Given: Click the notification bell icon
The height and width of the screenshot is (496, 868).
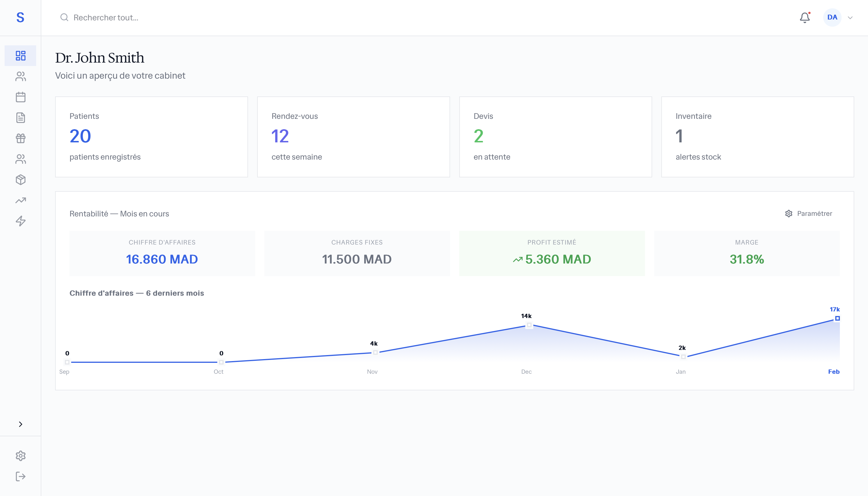Looking at the screenshot, I should click(x=805, y=18).
